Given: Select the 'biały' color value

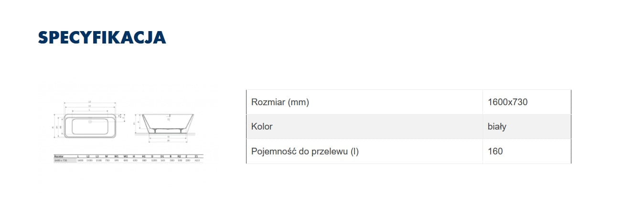Looking at the screenshot, I should click(497, 127).
